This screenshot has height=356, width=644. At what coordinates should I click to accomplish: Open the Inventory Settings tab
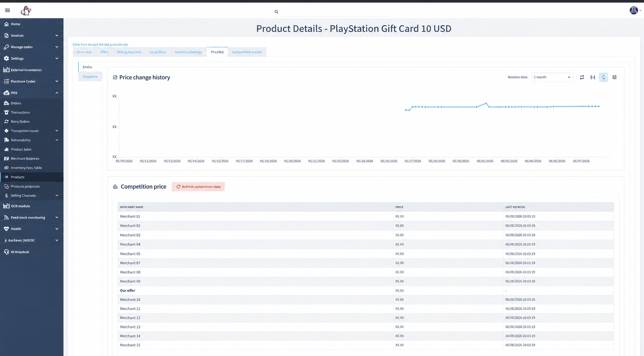pos(189,52)
